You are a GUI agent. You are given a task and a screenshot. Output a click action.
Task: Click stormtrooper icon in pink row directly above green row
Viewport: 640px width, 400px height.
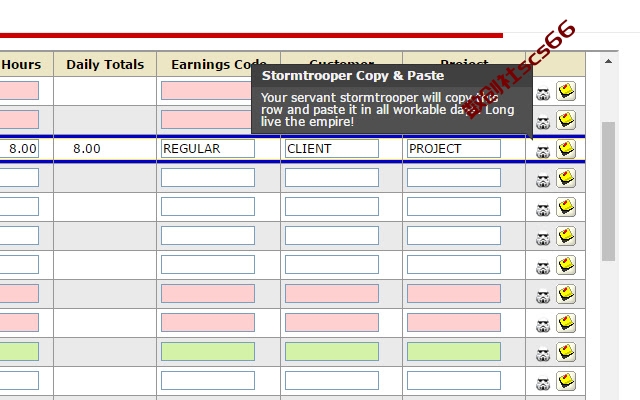click(x=543, y=325)
